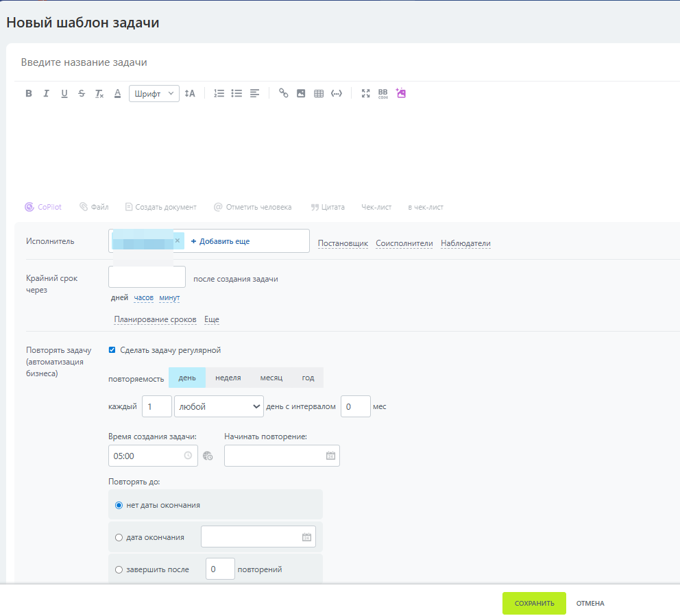Open the 'Шрифт' font dropdown
This screenshot has width=680, height=616.
pyautogui.click(x=154, y=94)
